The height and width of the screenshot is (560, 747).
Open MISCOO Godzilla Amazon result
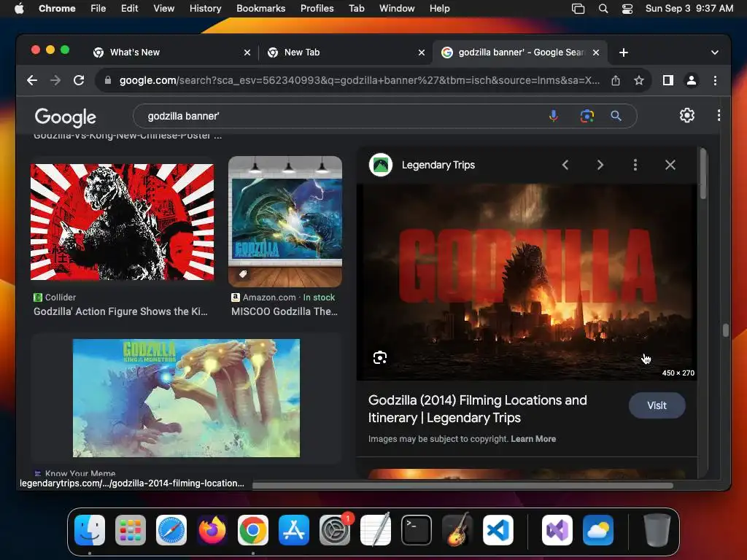285,311
